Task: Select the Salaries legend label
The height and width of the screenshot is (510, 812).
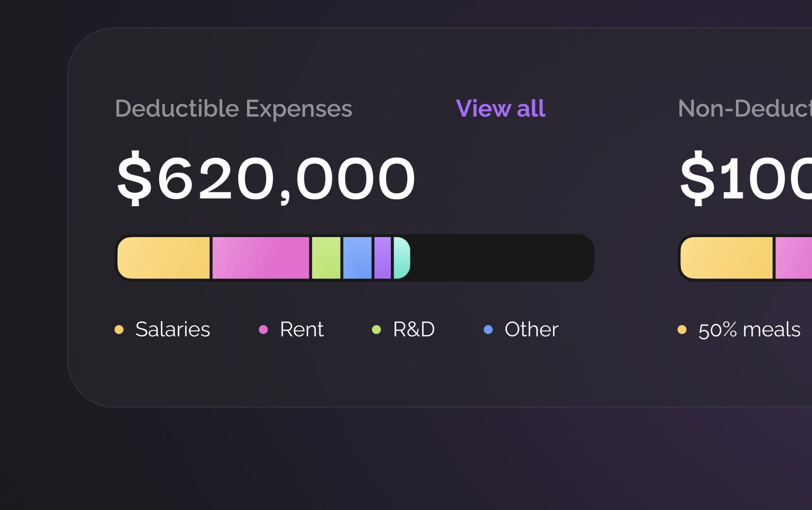Action: (x=173, y=329)
